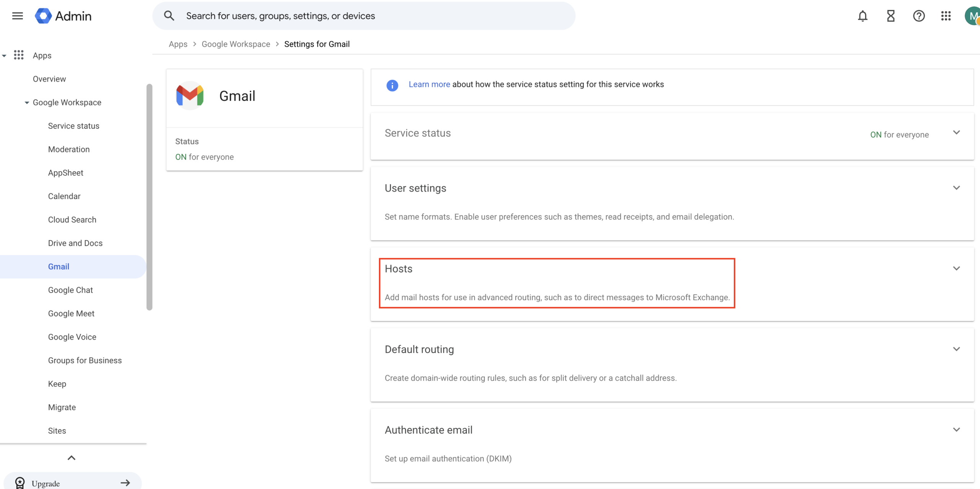This screenshot has width=980, height=489.
Task: Collapse sidebar with the up chevron
Action: (x=71, y=458)
